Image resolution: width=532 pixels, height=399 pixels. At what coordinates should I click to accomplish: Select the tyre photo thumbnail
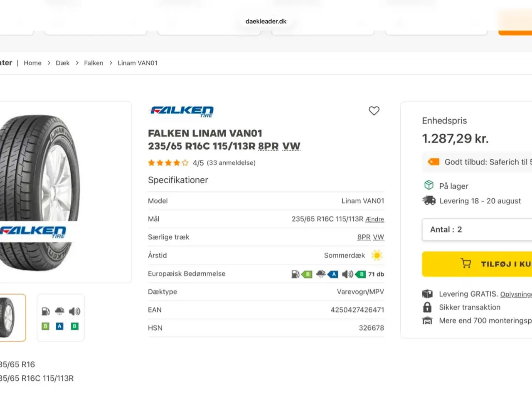(13, 318)
